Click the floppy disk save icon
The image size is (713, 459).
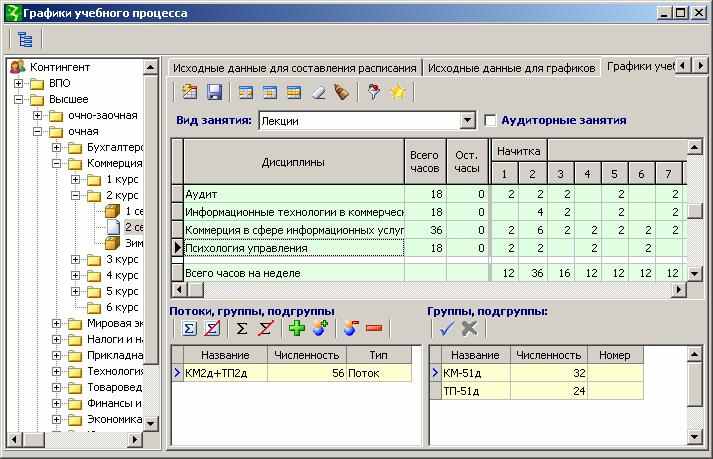(x=214, y=92)
